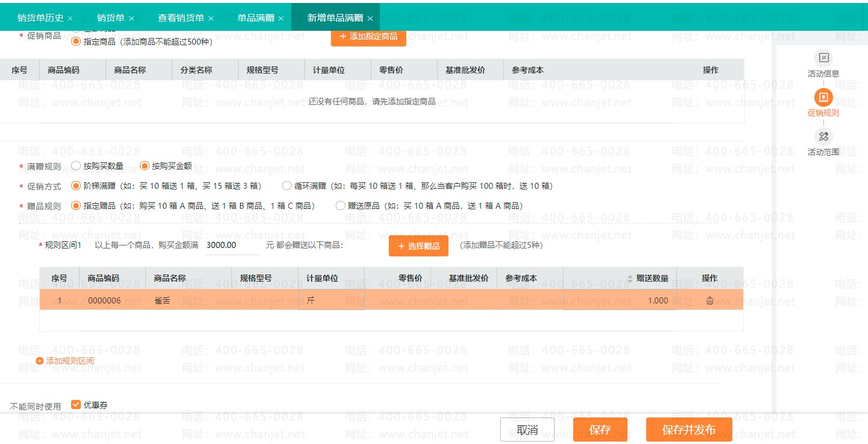Close the 新增单品满赠 tab
The width and height of the screenshot is (868, 444).
click(x=370, y=19)
